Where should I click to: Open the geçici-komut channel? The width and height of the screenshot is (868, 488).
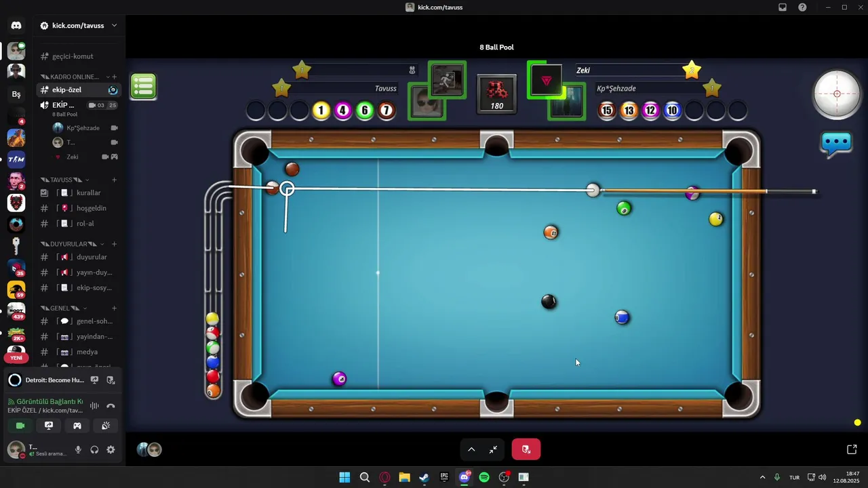pyautogui.click(x=79, y=56)
